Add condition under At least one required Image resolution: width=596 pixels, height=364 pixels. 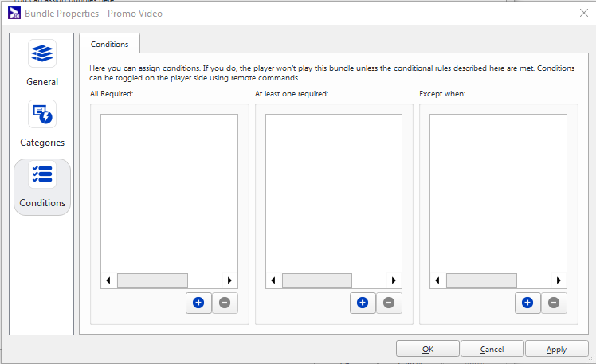[363, 303]
